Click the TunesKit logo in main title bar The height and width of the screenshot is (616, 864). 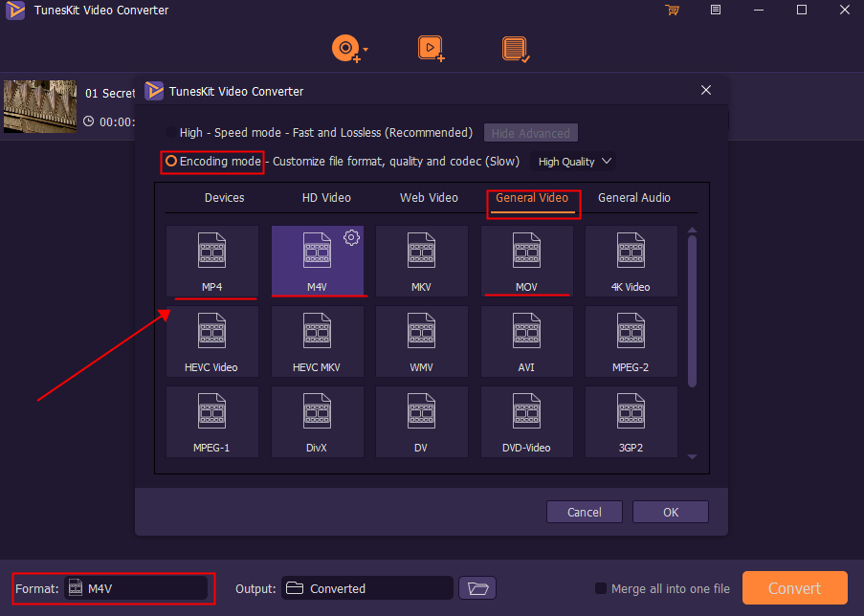pyautogui.click(x=15, y=10)
